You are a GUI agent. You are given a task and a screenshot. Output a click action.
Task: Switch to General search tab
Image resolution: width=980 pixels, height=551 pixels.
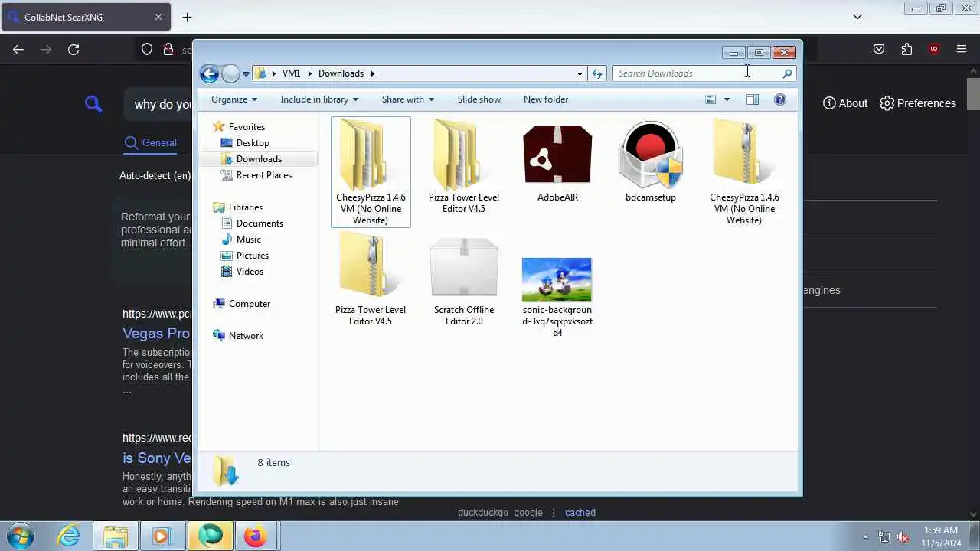click(151, 142)
